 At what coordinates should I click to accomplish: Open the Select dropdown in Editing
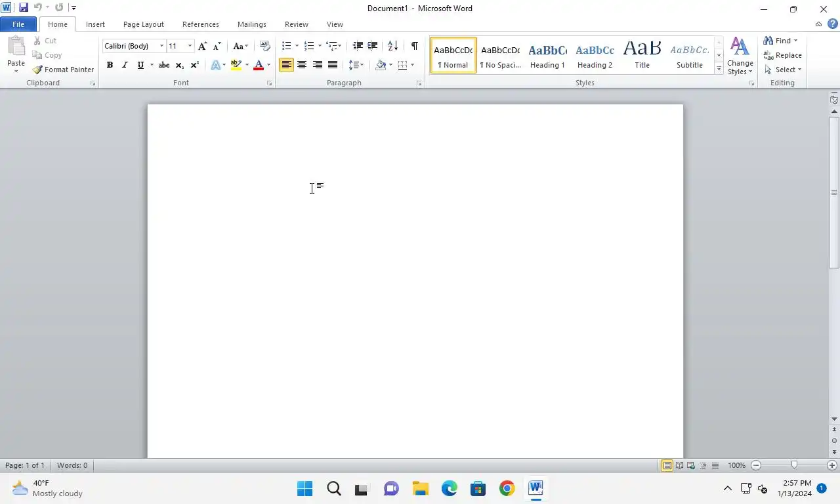(x=782, y=70)
